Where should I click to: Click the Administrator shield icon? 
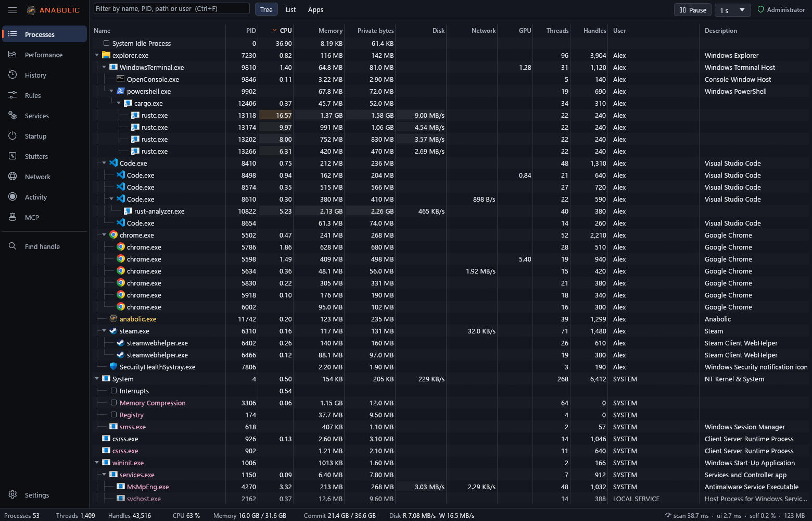[760, 9]
